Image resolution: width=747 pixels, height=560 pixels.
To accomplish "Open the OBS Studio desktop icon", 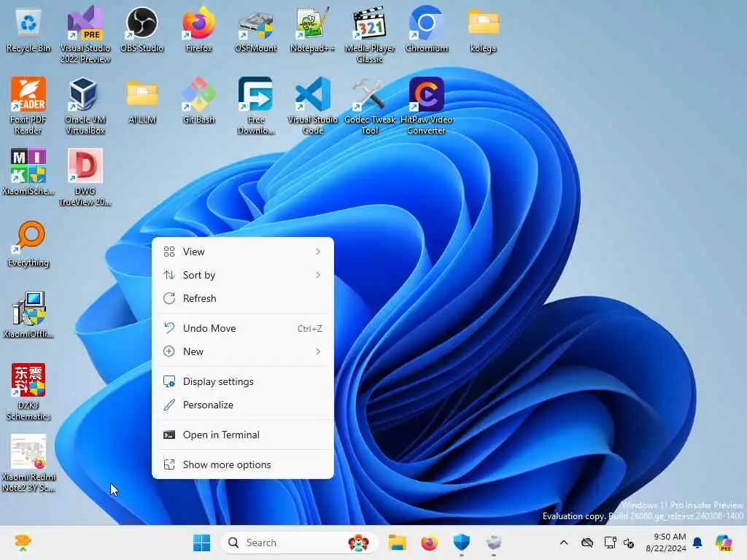I will coord(142,29).
